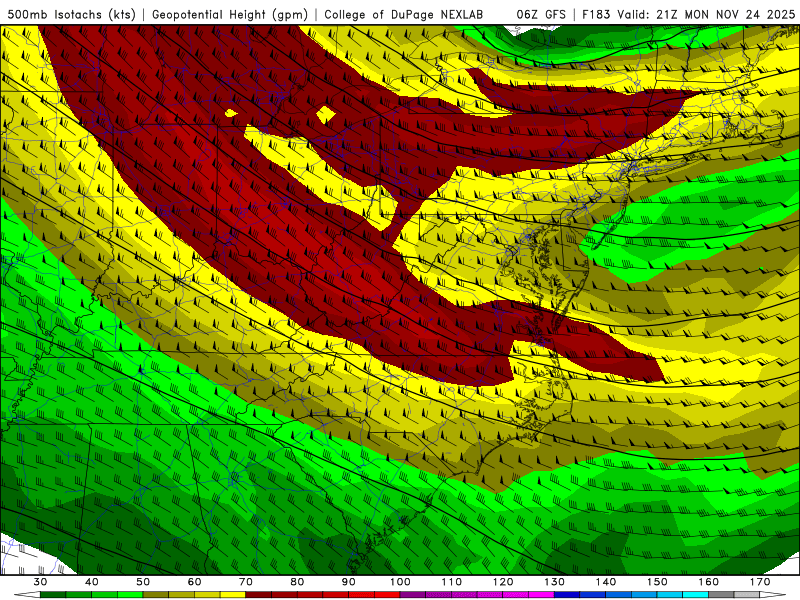Click the "College of DuPage NEXLAB" header text
Viewport: 800px width, 600px height.
pos(404,14)
